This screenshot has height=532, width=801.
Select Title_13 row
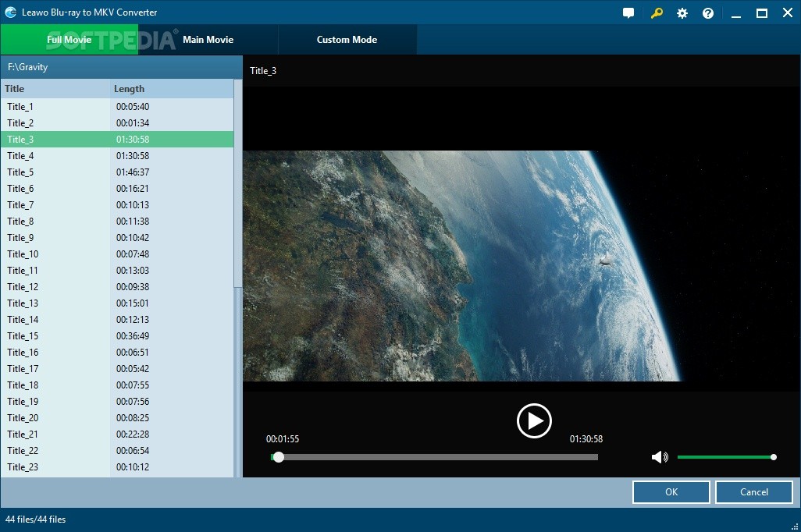[x=117, y=303]
